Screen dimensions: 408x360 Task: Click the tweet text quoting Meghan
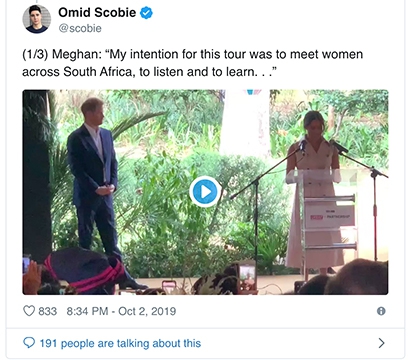point(192,63)
